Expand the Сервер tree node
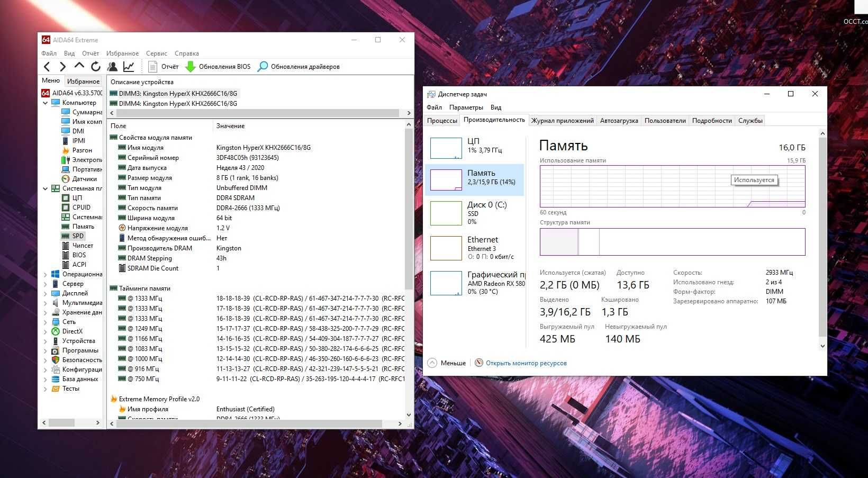 point(45,284)
